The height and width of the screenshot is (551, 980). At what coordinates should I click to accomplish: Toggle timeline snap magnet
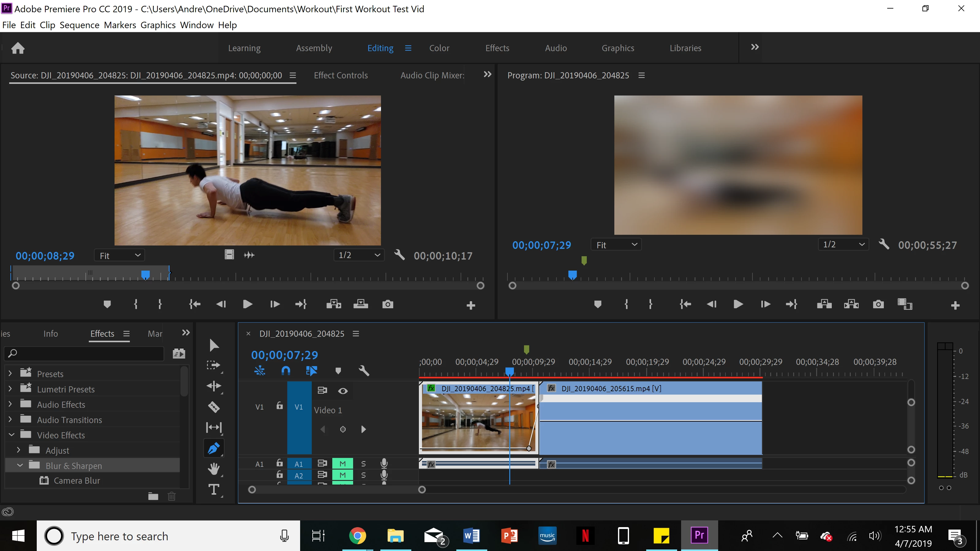point(286,370)
